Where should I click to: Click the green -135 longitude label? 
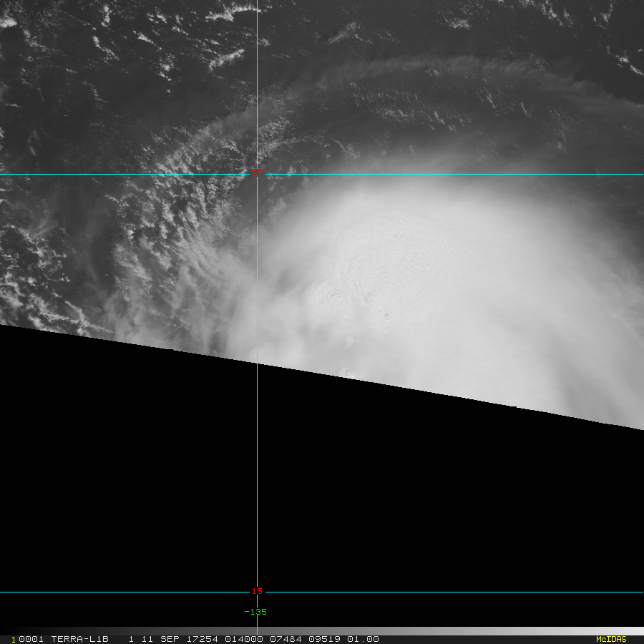(x=255, y=612)
